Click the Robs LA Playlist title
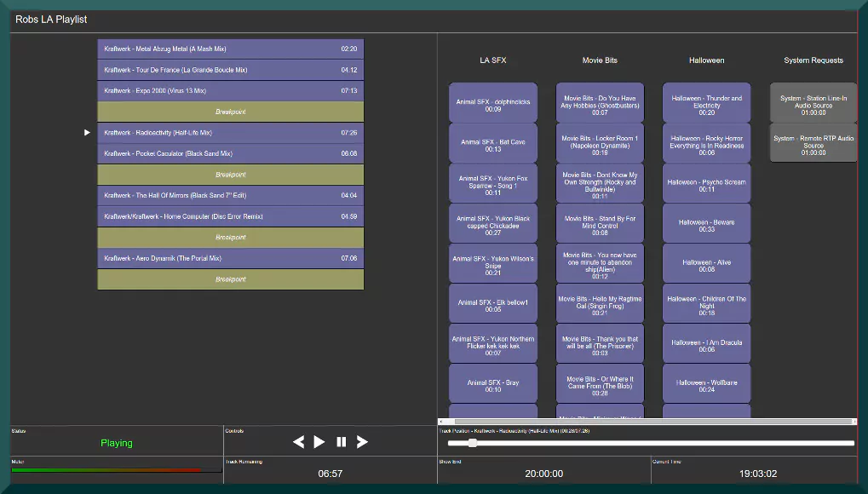The image size is (868, 494). tap(51, 20)
